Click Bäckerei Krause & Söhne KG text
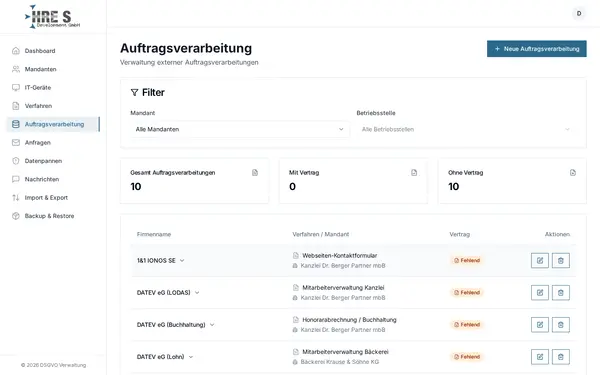600x375 pixels. coord(340,362)
